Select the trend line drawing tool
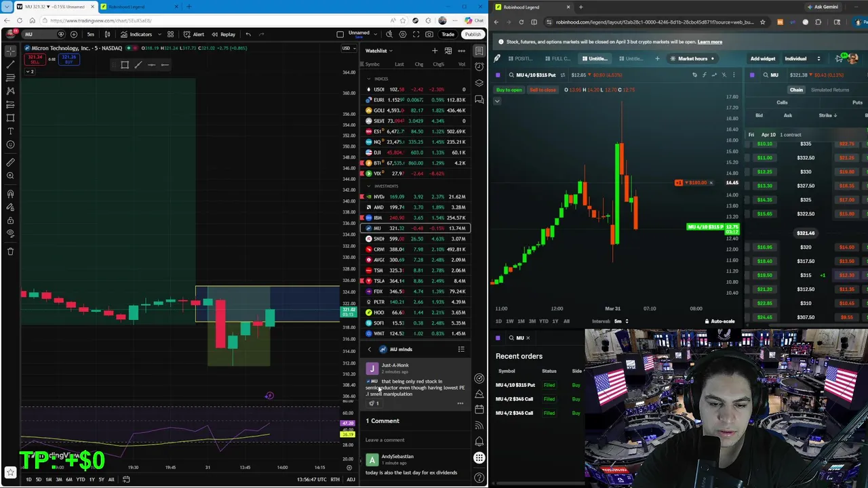The height and width of the screenshot is (488, 868). (x=10, y=64)
